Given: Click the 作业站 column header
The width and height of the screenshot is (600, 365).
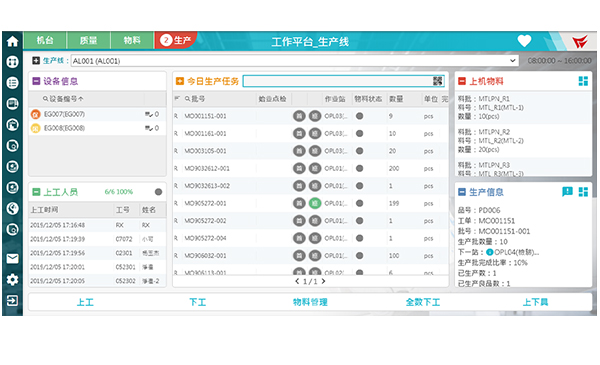Looking at the screenshot, I should [335, 99].
